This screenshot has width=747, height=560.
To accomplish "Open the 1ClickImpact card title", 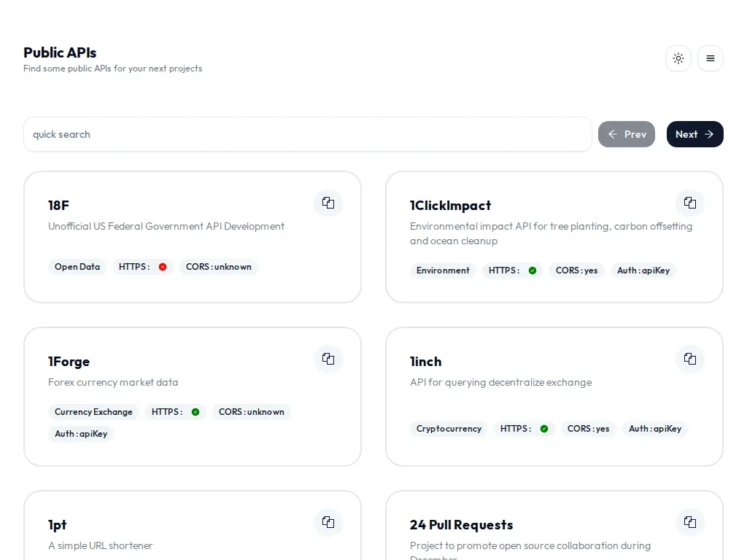I will click(450, 205).
